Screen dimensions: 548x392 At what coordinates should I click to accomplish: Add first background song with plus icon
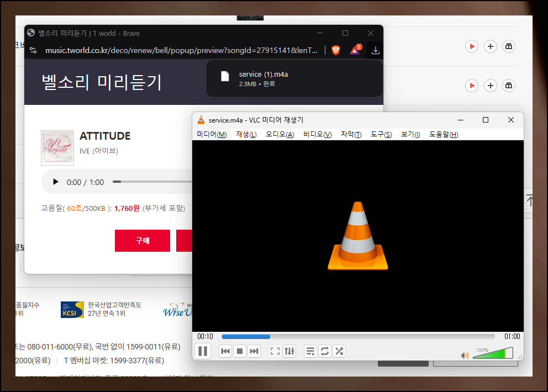point(491,46)
